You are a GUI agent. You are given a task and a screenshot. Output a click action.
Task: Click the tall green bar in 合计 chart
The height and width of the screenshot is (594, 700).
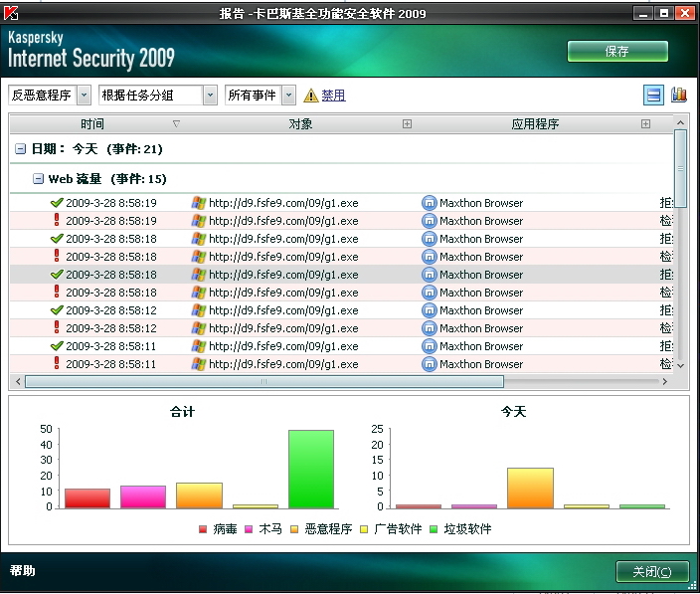[311, 469]
